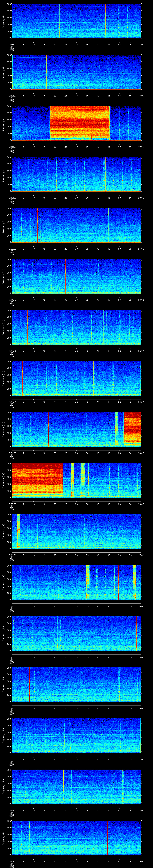Click the 10:31:00 start time label
Viewport: 153px width, 868px height.
12,810
